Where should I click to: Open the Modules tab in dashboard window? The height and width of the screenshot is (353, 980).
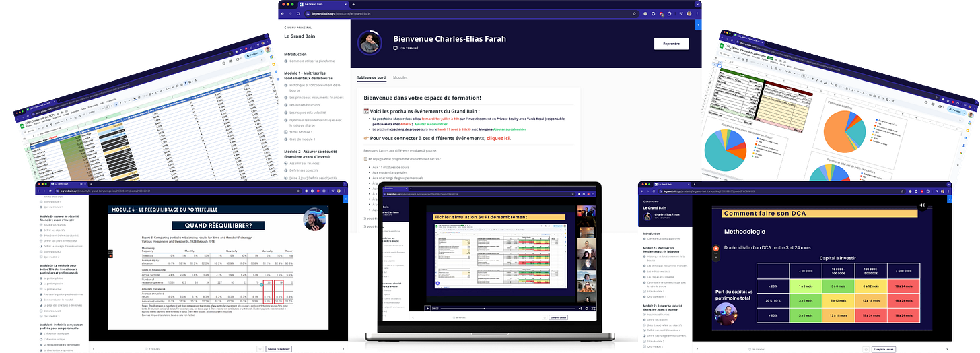[400, 78]
